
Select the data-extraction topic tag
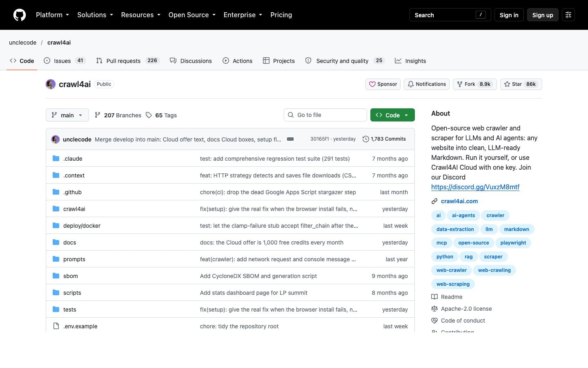click(455, 229)
